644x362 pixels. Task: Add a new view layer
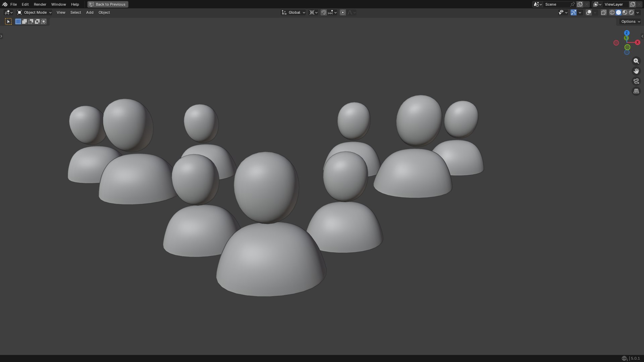click(x=633, y=4)
